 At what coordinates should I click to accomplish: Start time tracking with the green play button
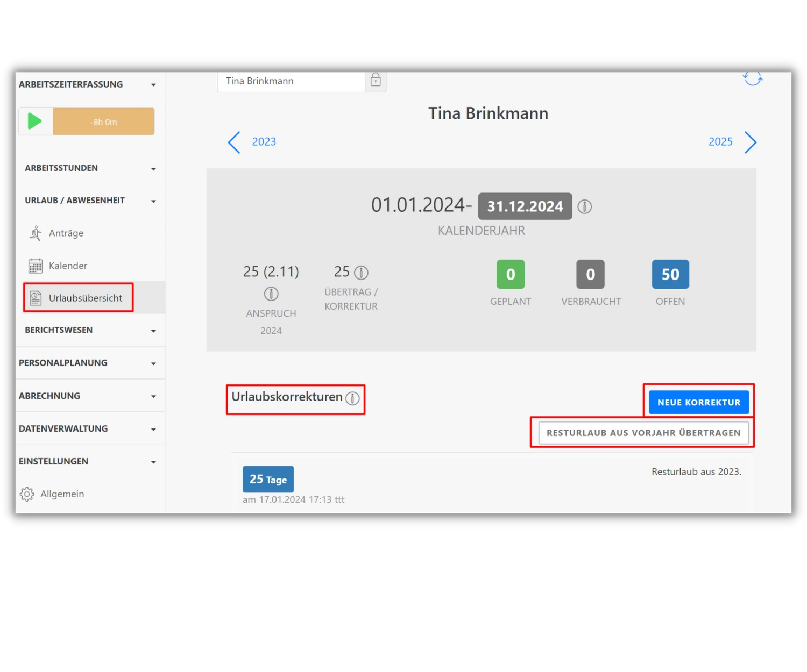pos(35,121)
